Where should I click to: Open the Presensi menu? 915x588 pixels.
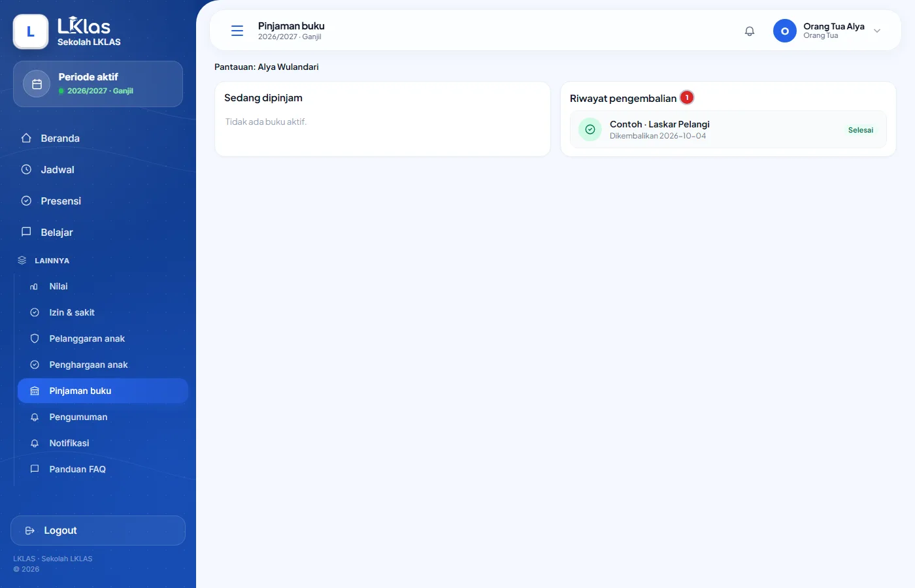coord(98,201)
